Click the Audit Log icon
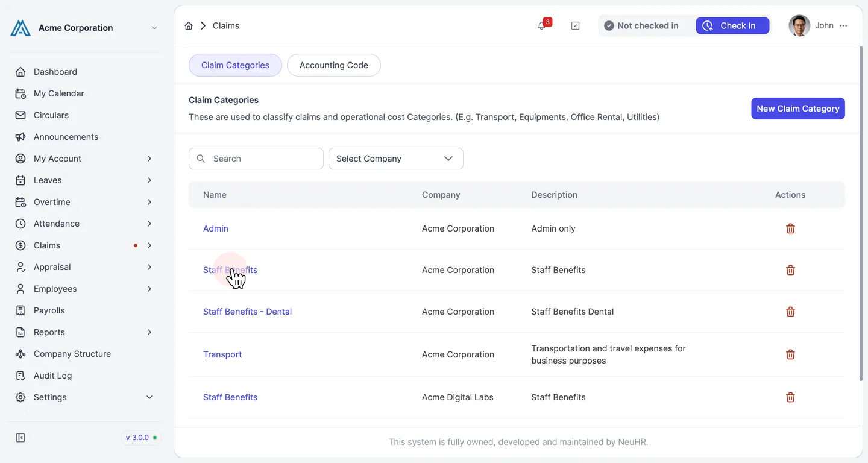 tap(20, 376)
